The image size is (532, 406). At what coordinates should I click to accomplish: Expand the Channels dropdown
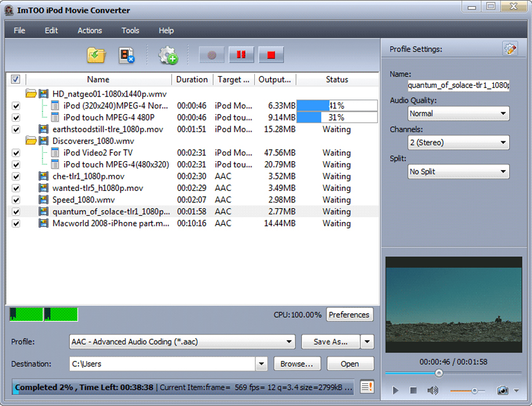tap(458, 143)
